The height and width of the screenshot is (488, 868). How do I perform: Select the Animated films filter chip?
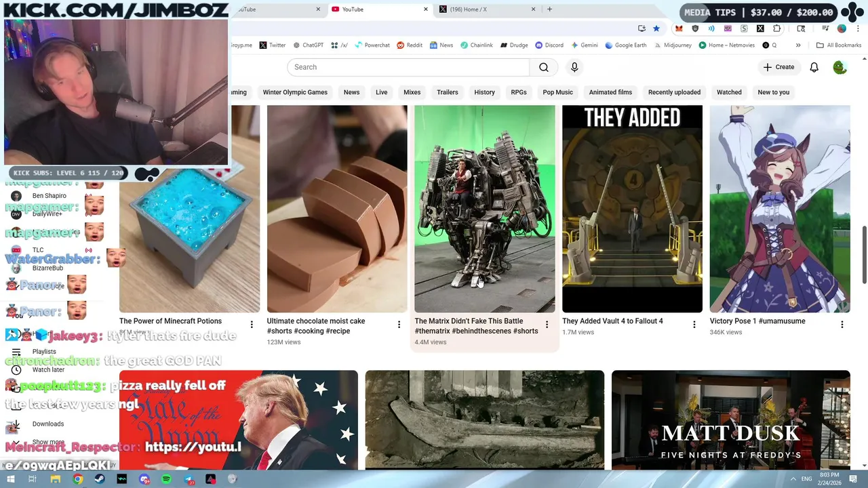click(x=610, y=92)
